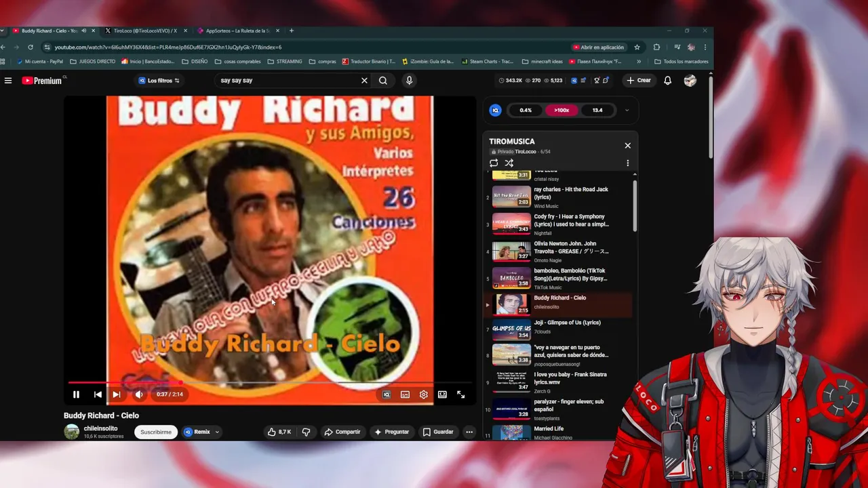Viewport: 868px width, 488px height.
Task: Clear the search box with the X
Action: pos(364,81)
